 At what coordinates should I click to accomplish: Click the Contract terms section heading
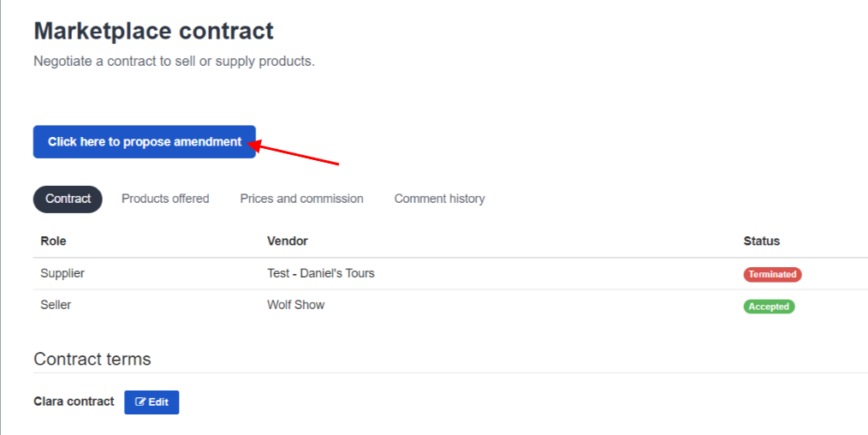click(x=92, y=359)
